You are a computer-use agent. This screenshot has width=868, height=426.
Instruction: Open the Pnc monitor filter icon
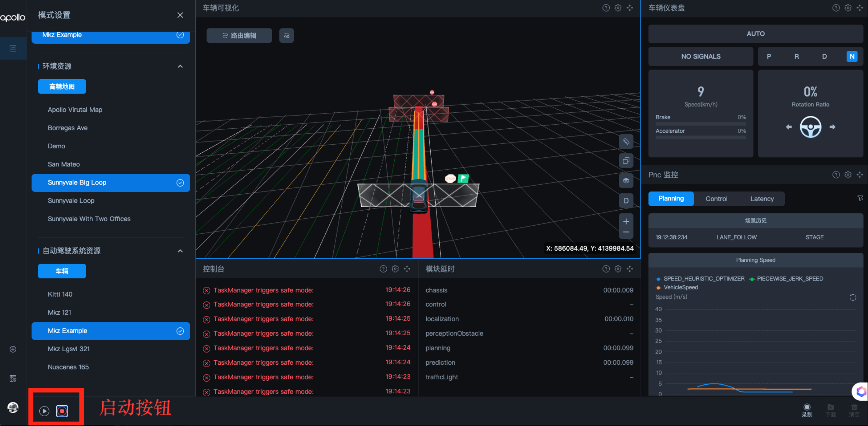[860, 198]
